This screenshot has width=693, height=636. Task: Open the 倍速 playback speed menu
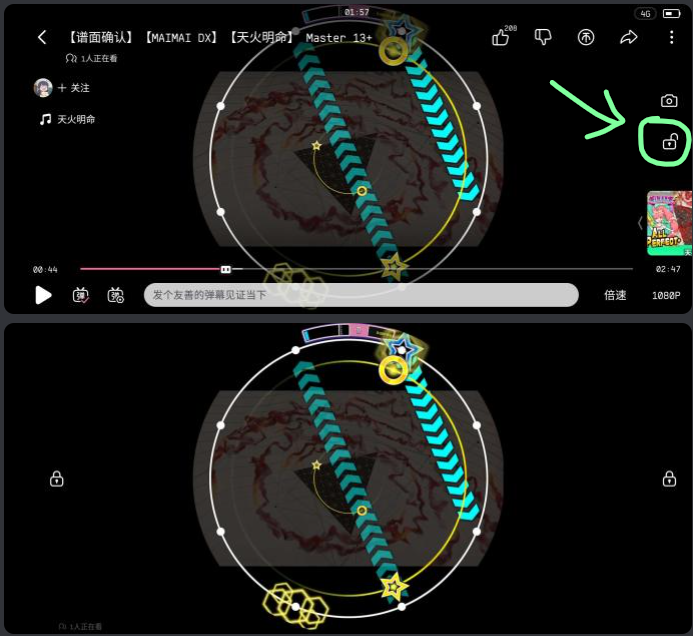(615, 295)
